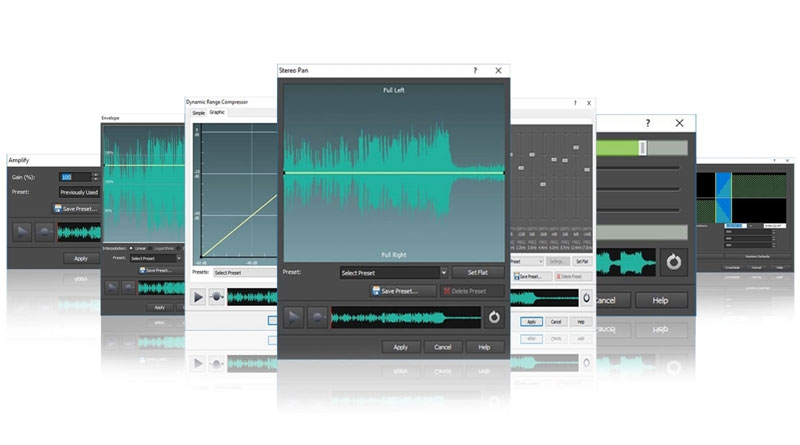Select Linear interpolation in the Envelope dialog
800x445 pixels.
point(138,249)
